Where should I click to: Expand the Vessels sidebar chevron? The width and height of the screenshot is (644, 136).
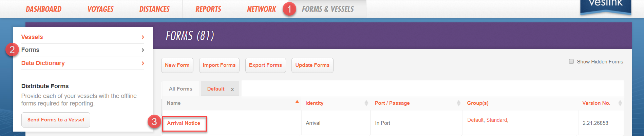[x=143, y=37]
